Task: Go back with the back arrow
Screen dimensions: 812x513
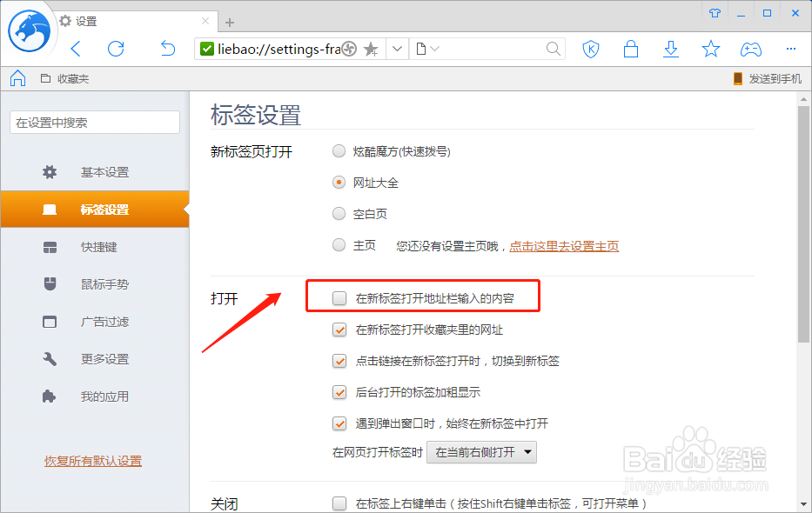Action: point(76,50)
